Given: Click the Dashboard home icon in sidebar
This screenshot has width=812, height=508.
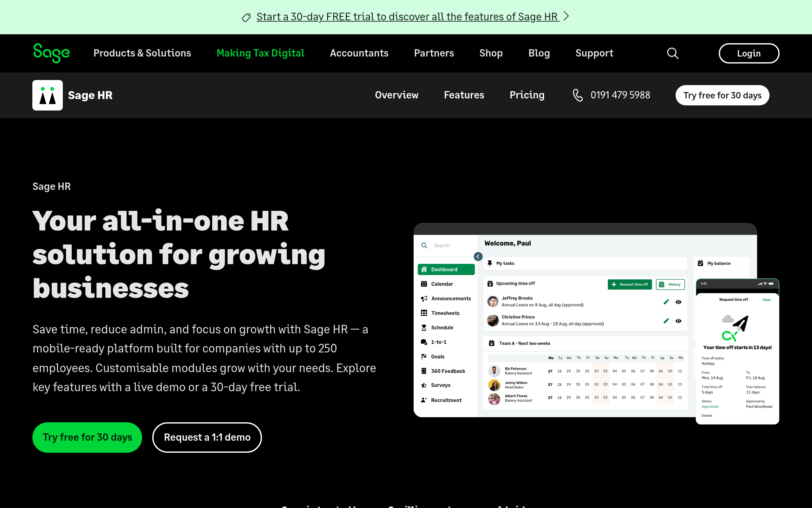Looking at the screenshot, I should pos(424,269).
